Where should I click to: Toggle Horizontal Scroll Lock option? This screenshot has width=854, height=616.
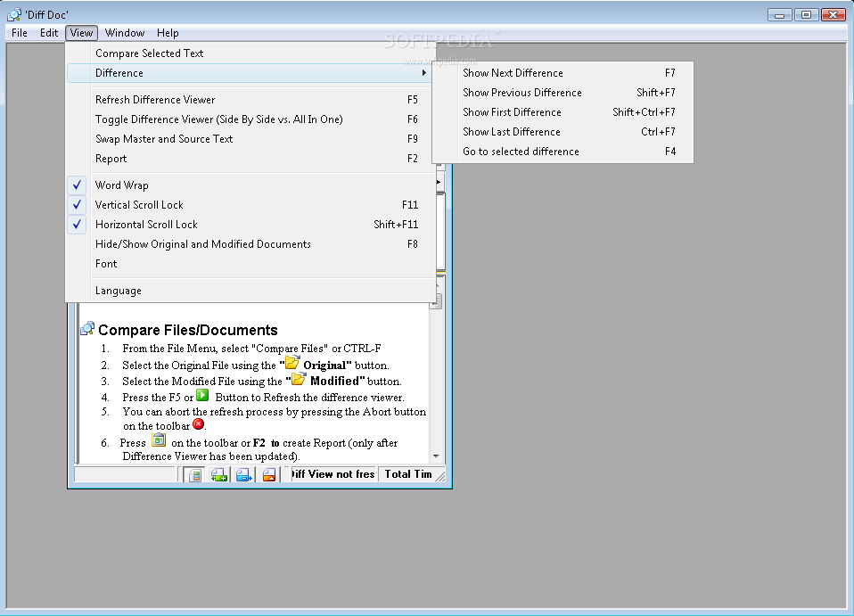point(250,225)
